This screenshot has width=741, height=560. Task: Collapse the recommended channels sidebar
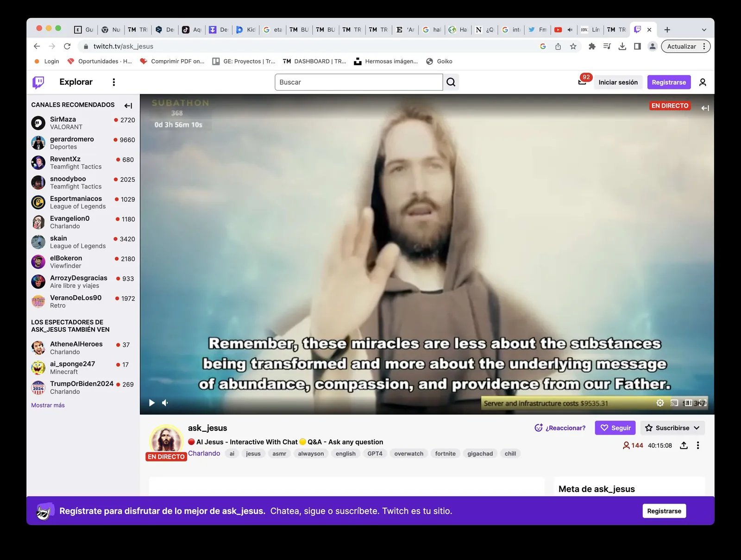(128, 106)
